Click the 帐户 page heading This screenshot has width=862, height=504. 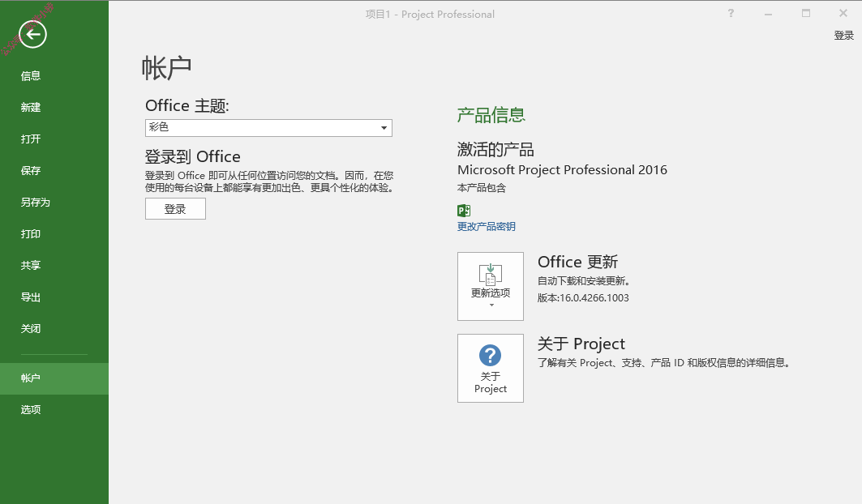pos(166,68)
